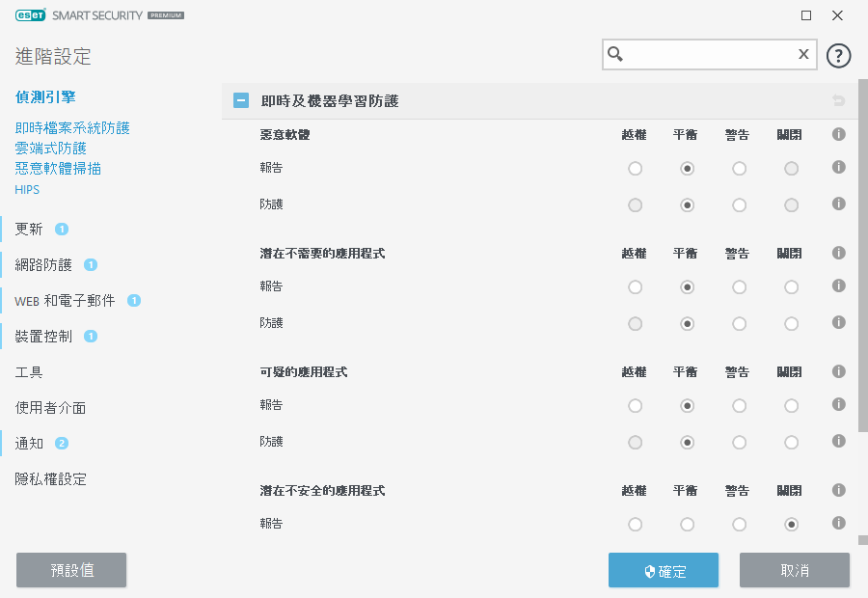Click the 預設值 button

[x=71, y=570]
